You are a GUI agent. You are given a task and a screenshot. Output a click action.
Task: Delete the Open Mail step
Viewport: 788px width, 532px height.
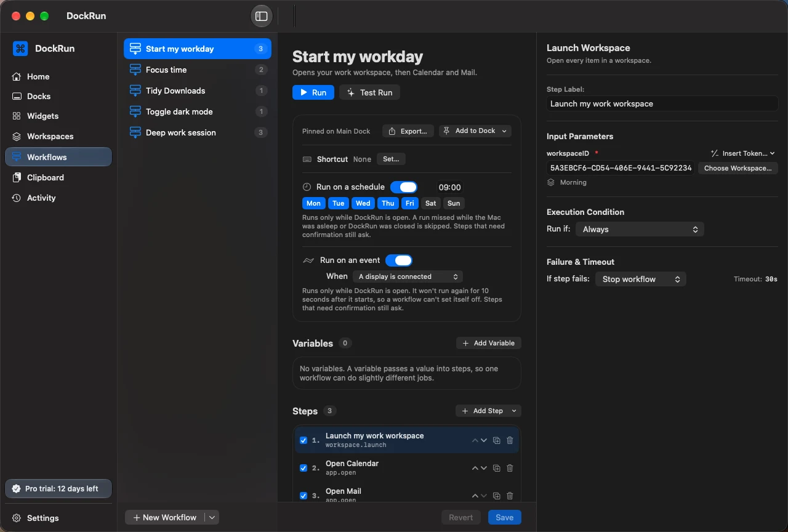(x=510, y=496)
